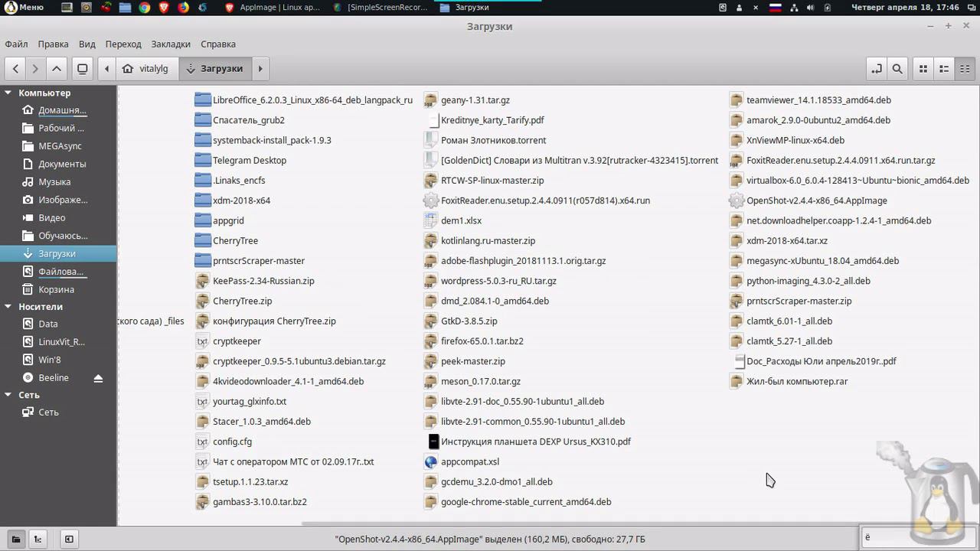Open the Data volume in sidebar
This screenshot has width=980, height=551.
point(58,324)
